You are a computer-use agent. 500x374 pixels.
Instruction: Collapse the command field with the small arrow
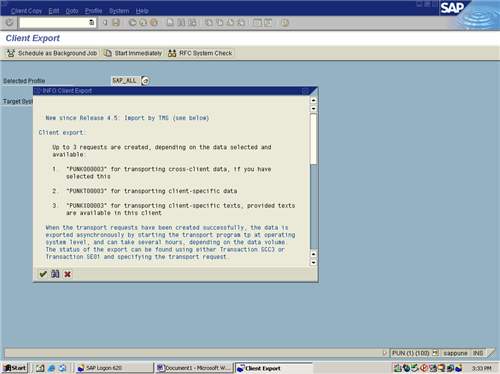point(105,23)
